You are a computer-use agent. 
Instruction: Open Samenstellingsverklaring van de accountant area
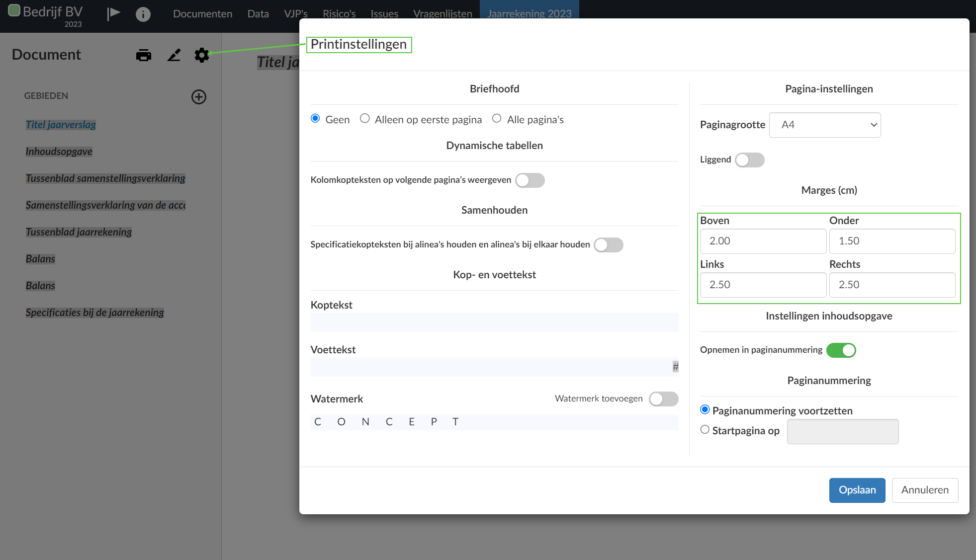pos(105,205)
